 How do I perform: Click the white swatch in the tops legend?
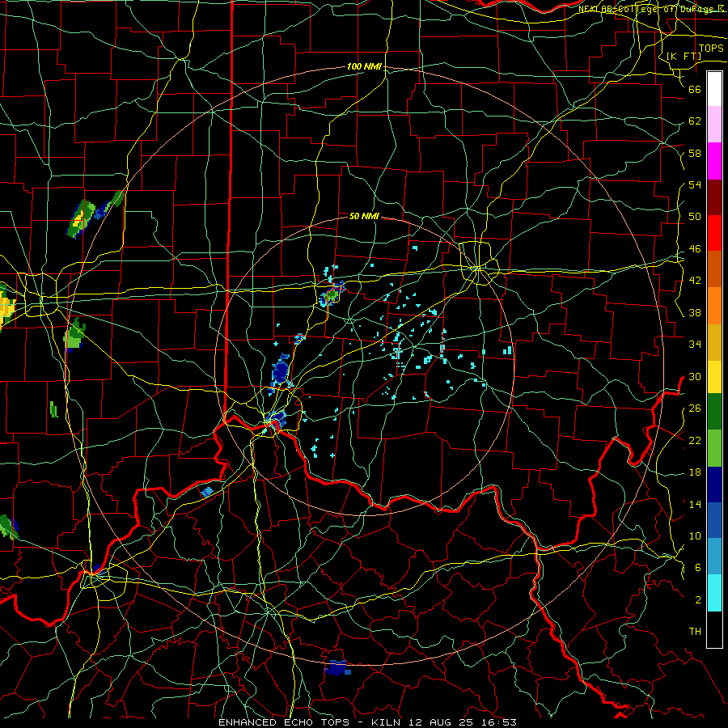714,89
